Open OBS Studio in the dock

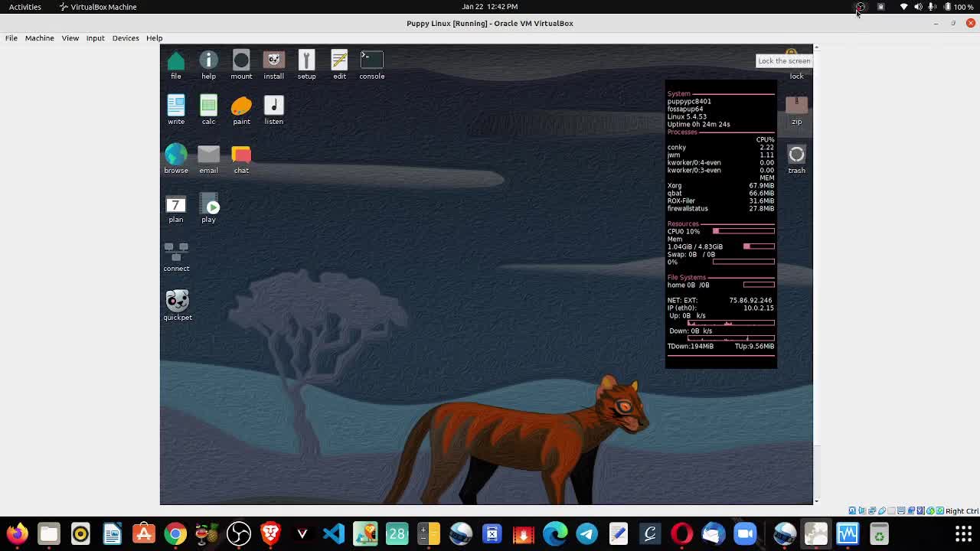click(238, 533)
